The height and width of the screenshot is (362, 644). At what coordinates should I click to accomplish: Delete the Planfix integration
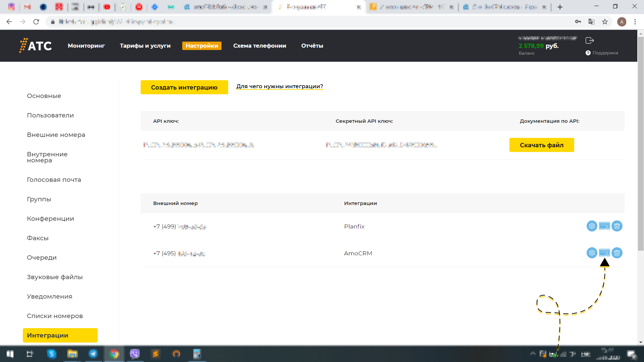point(617,226)
